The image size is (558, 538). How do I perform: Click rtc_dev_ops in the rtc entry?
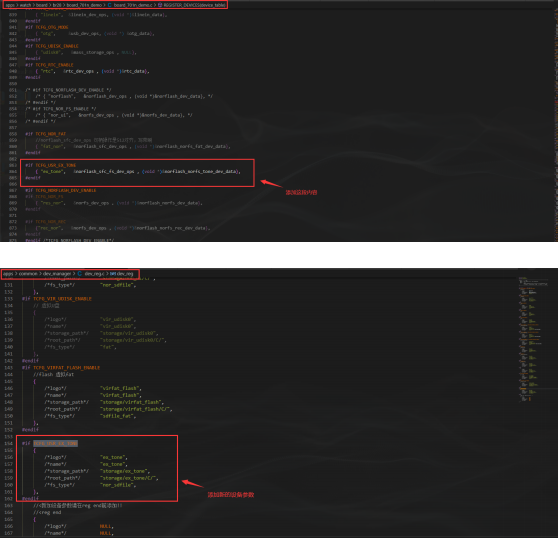[80, 71]
